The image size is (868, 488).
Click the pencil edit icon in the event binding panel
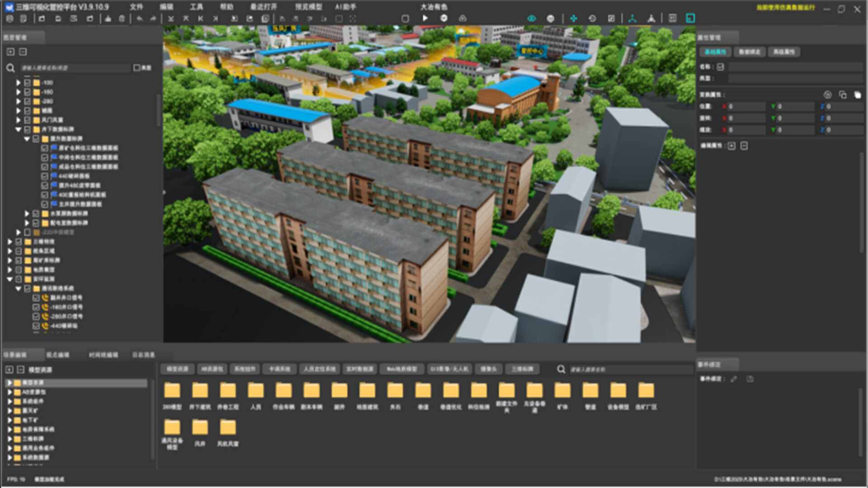click(734, 379)
